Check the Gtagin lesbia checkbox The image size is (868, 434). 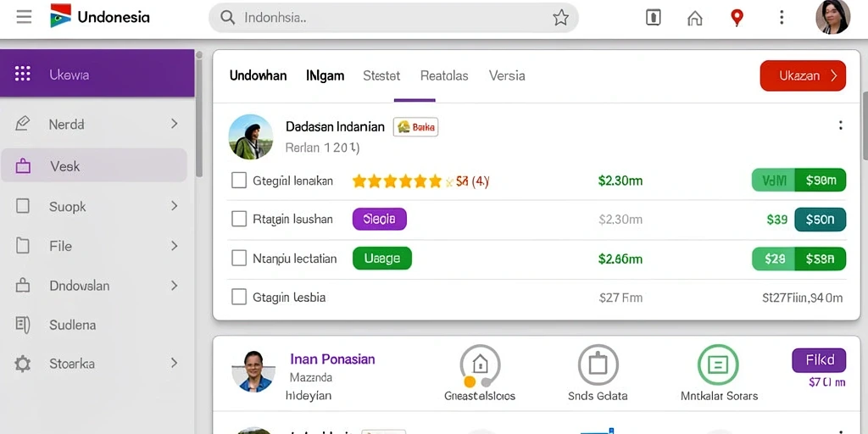click(238, 298)
